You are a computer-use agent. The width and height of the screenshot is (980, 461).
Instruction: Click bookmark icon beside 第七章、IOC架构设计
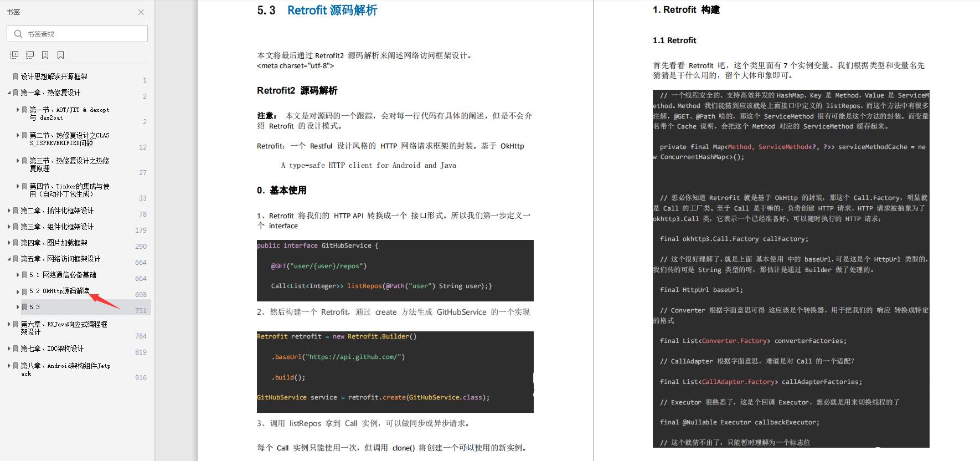pos(16,349)
